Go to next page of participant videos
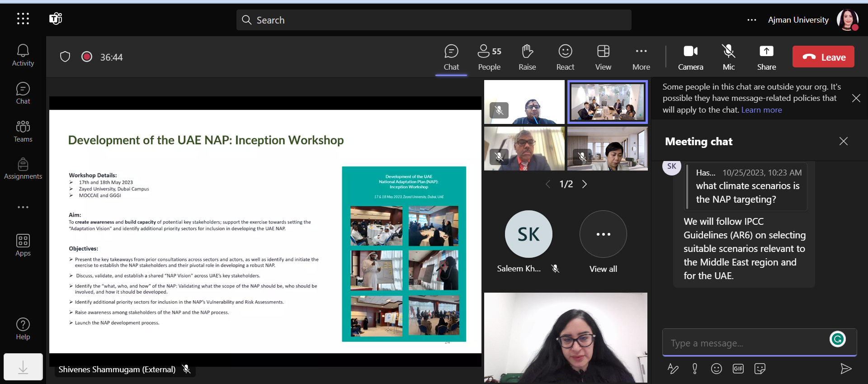This screenshot has width=868, height=384. click(x=585, y=184)
